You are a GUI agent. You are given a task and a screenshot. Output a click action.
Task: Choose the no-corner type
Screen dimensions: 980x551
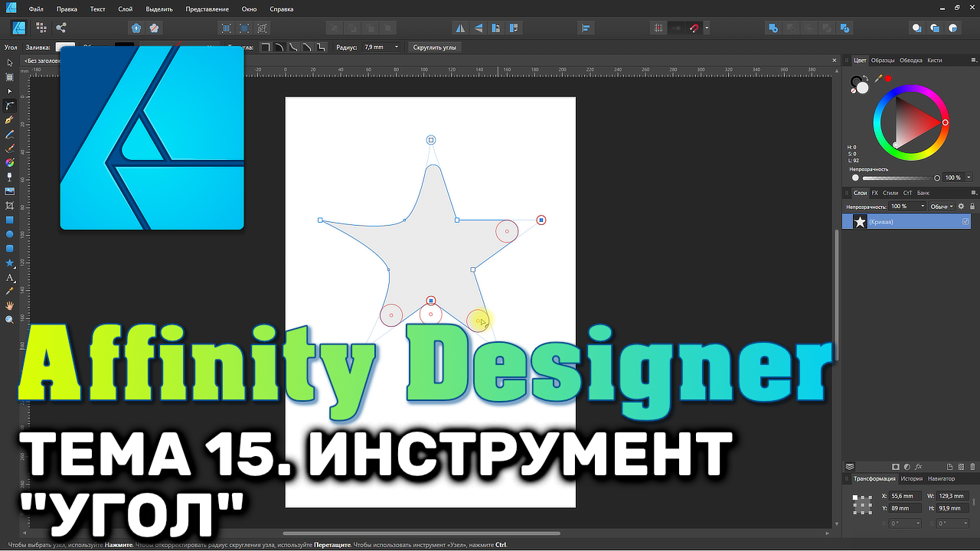click(x=266, y=47)
